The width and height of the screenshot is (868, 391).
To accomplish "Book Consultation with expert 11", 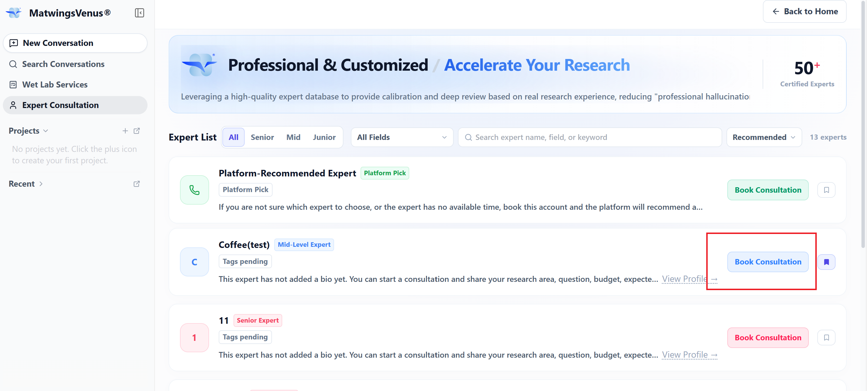I will click(767, 337).
